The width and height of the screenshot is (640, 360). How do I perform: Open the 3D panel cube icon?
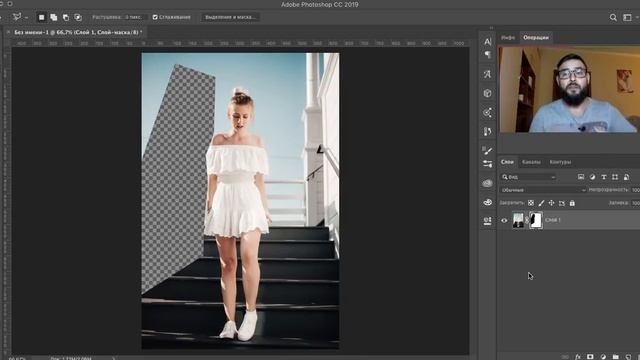pos(487,93)
